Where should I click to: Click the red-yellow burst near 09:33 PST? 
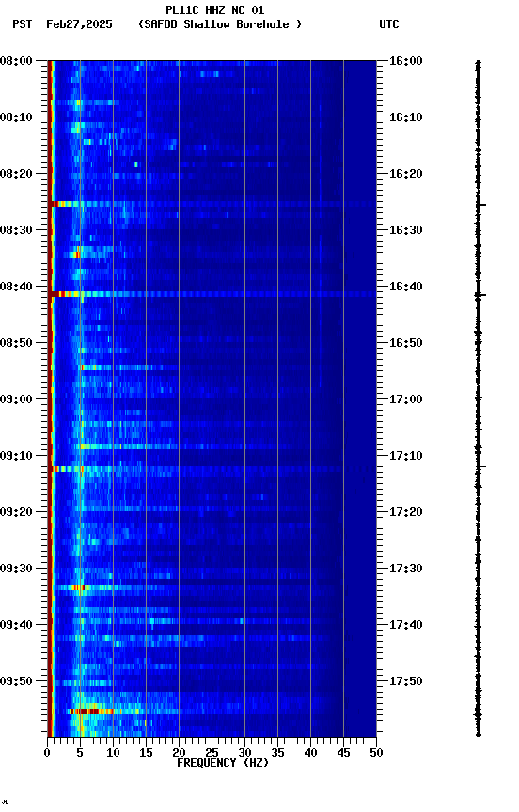point(78,587)
